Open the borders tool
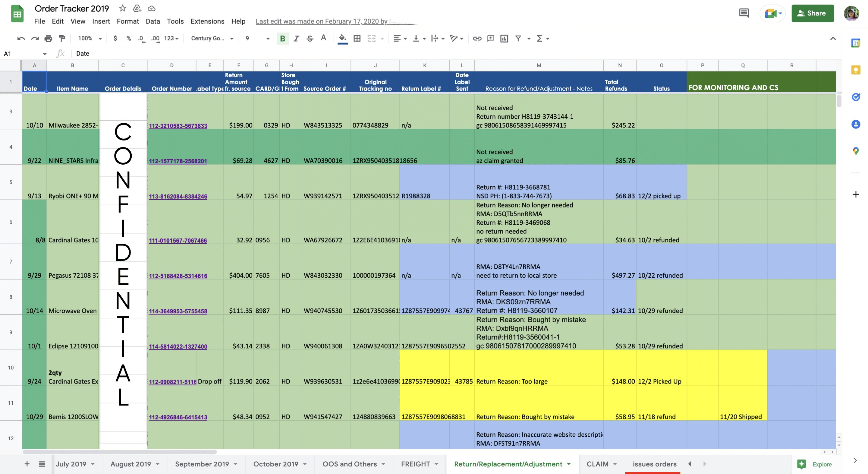This screenshot has width=868, height=474. (x=357, y=38)
